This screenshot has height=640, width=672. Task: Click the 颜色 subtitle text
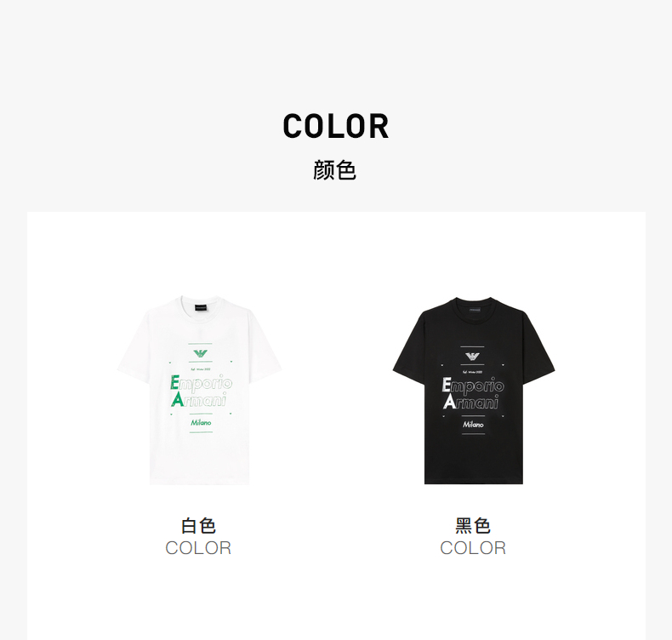click(x=334, y=170)
